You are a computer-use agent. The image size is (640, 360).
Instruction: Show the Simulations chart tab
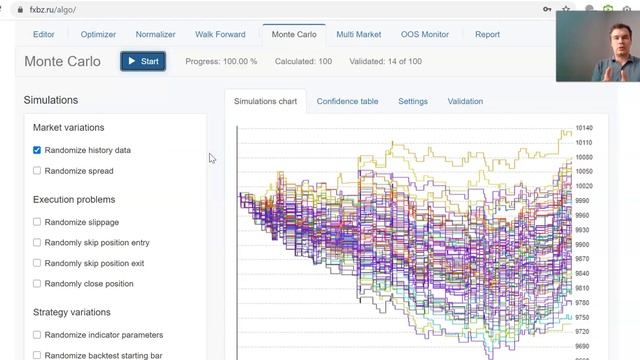click(265, 101)
